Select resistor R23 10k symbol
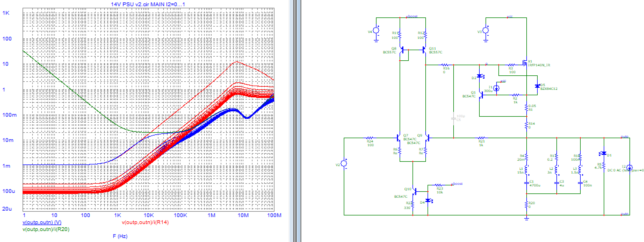The image size is (644, 242). pyautogui.click(x=439, y=185)
